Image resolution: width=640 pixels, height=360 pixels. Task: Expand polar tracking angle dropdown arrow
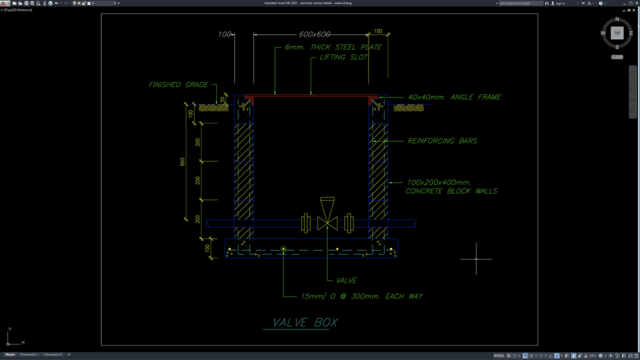pyautogui.click(x=536, y=356)
